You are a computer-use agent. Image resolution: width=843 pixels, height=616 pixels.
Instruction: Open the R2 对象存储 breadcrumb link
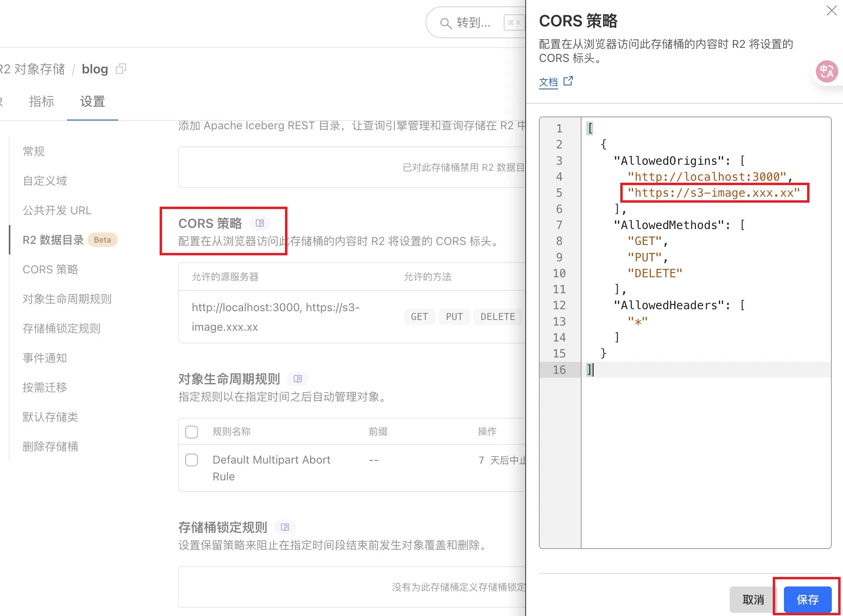pos(33,69)
